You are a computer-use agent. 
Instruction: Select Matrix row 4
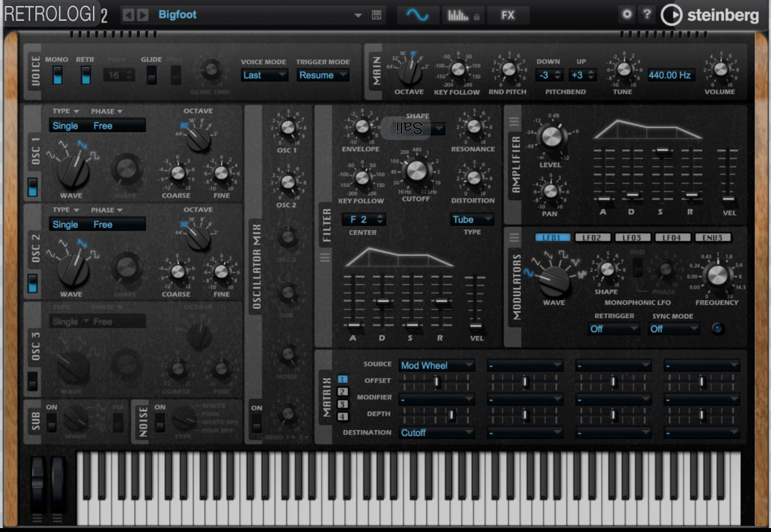[342, 416]
